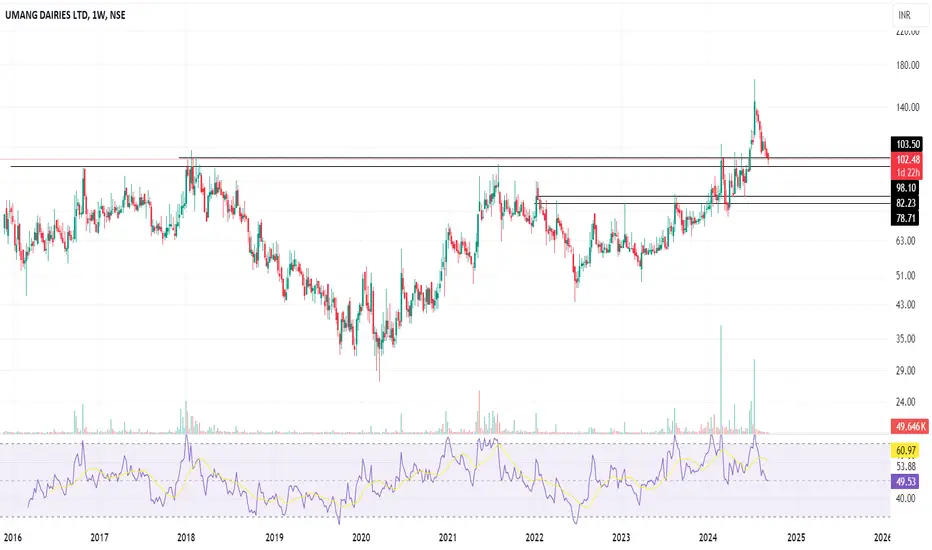932x550 pixels.
Task: Click the 53.88 RSI scale value
Action: click(x=906, y=466)
